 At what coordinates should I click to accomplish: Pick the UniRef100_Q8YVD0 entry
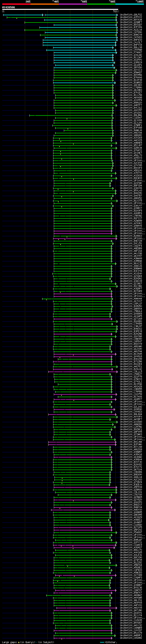point(131,67)
